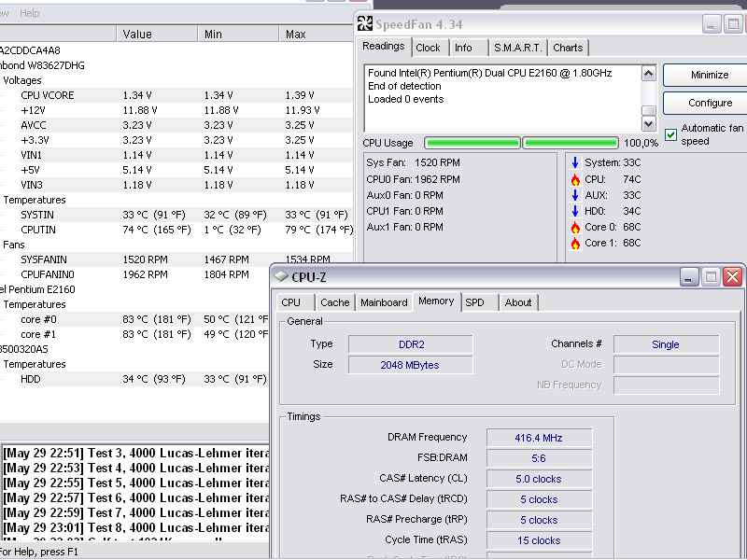Click the Sys Fan 1520 RPM reading in SpeedFan

click(413, 162)
